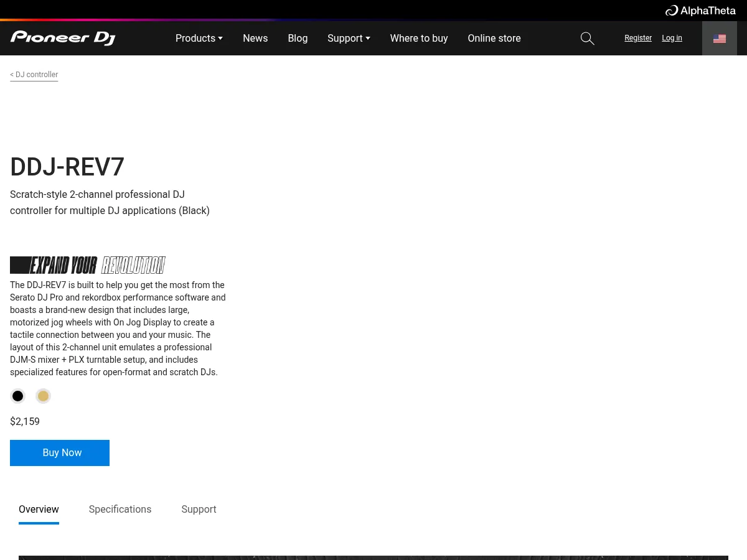Open the Support tab beside Specifications

[199, 509]
